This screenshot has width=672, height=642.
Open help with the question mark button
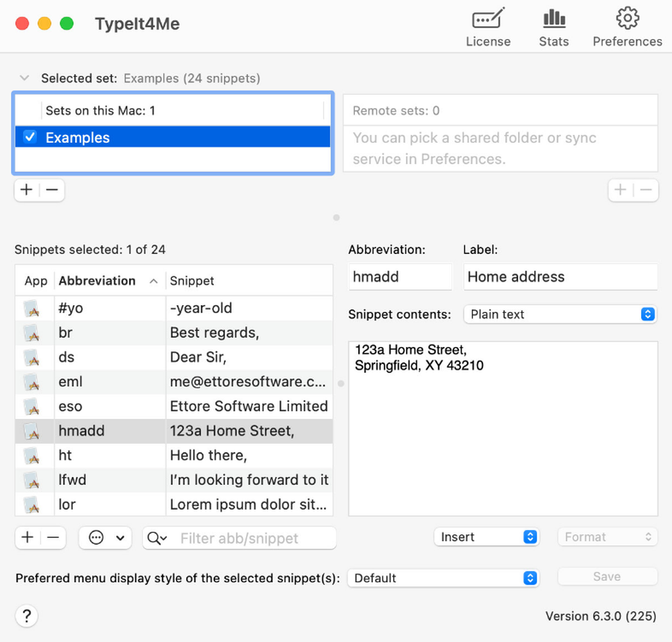27,616
